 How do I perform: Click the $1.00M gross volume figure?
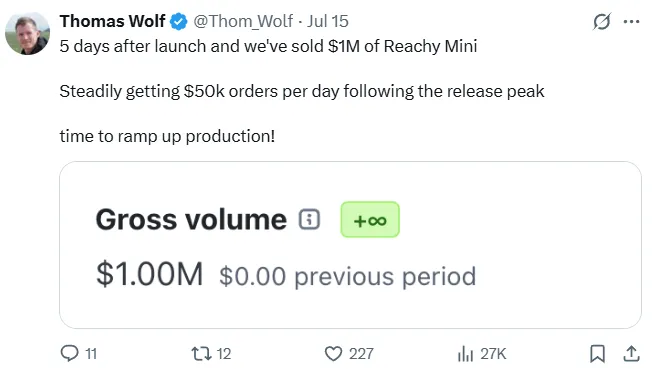click(150, 274)
